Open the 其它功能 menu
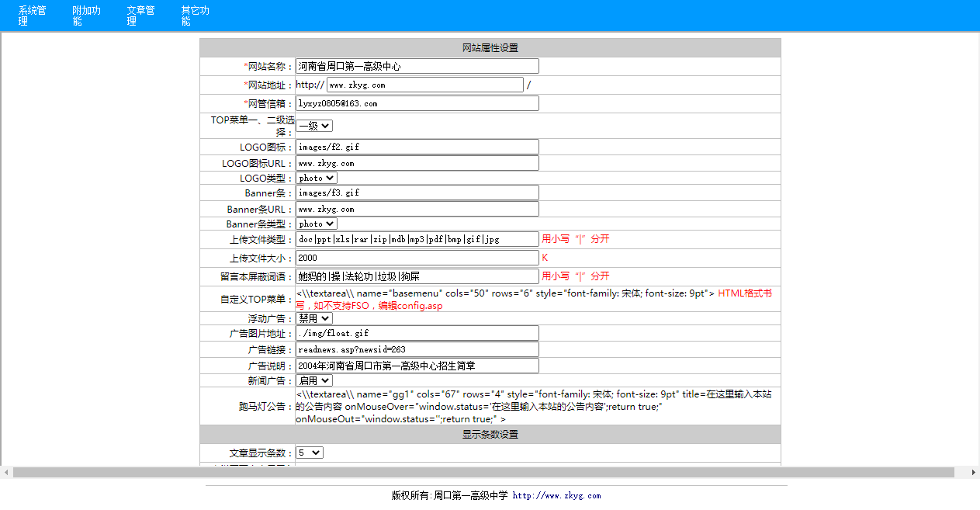This screenshot has height=510, width=980. pyautogui.click(x=196, y=16)
